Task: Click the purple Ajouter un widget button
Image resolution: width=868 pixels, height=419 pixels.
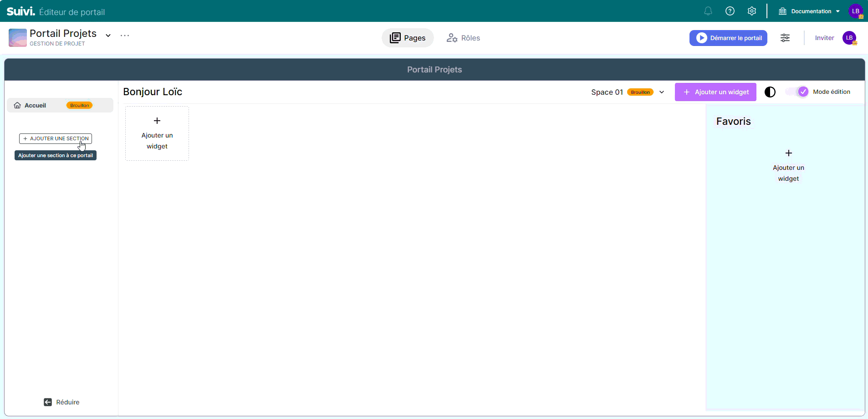Action: (715, 92)
